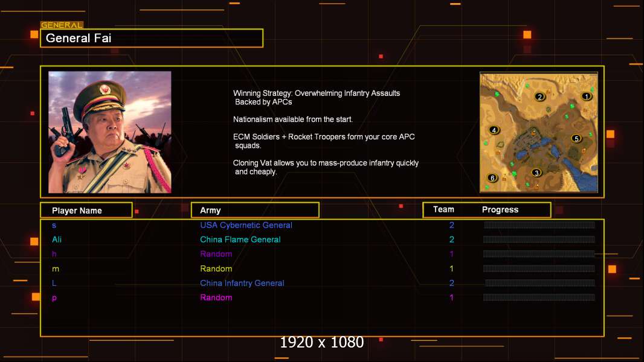
Task: Click team number 2 for player s
Action: click(452, 225)
